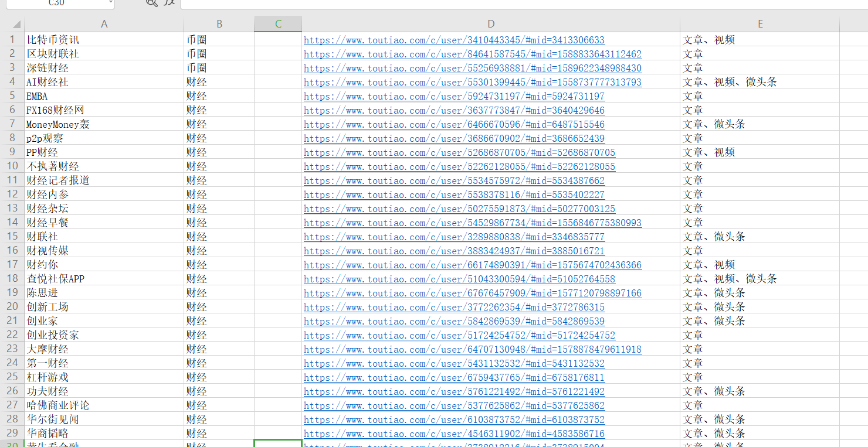Select the cell 哈佛商业评论

click(104, 405)
